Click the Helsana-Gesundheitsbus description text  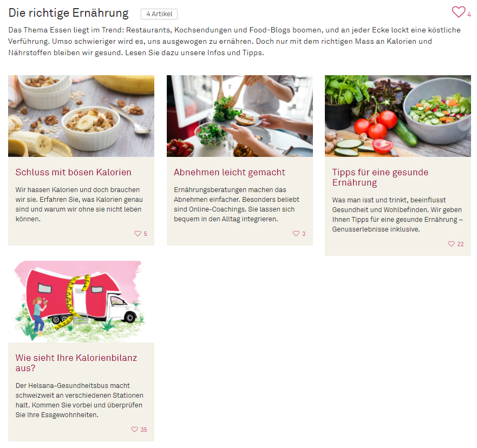coord(80,400)
